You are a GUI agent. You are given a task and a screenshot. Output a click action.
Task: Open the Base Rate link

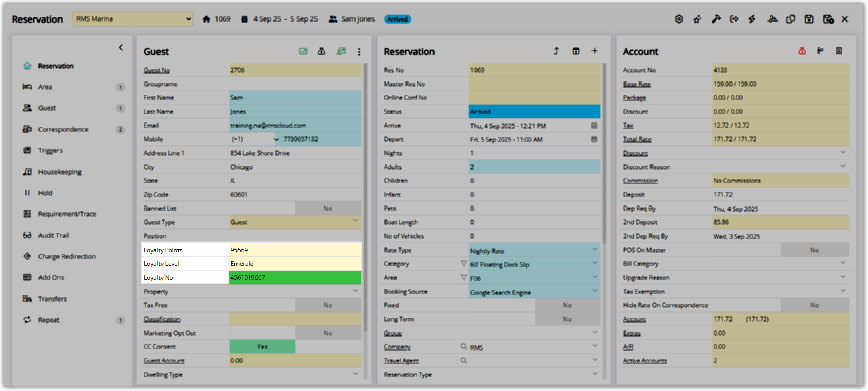pos(637,84)
